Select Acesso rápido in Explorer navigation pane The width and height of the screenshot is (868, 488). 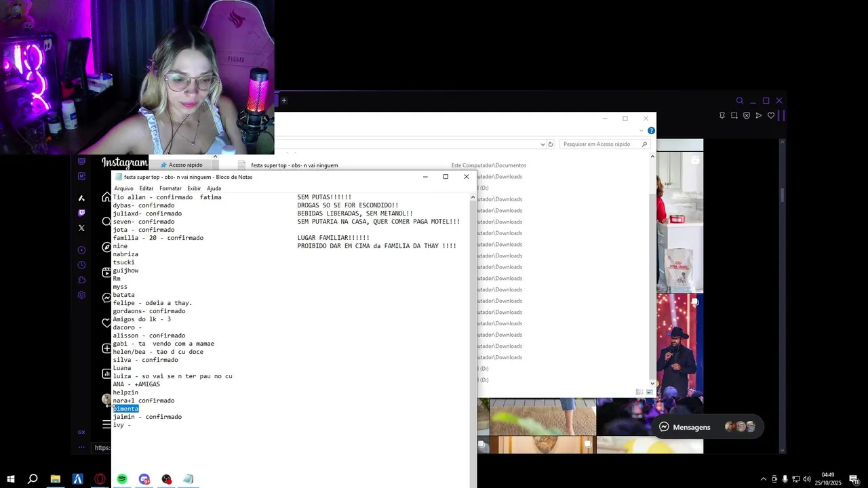[185, 165]
